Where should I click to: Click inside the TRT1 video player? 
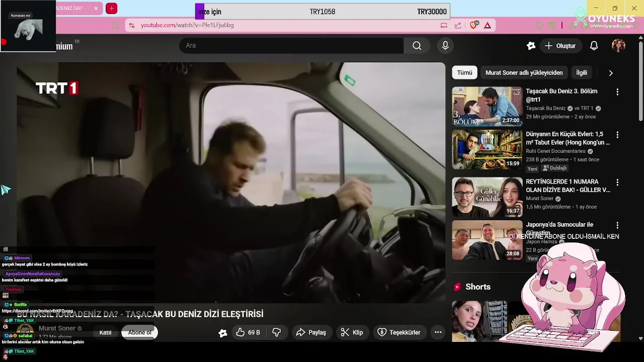pos(231,183)
